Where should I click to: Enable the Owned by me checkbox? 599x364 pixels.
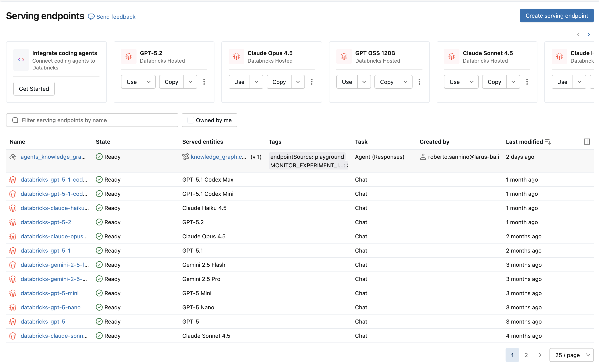[x=191, y=120]
